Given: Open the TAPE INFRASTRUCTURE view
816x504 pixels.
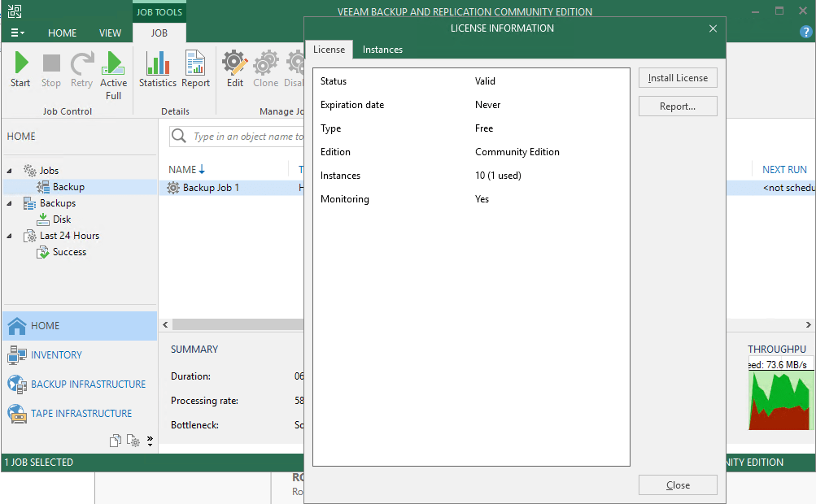Looking at the screenshot, I should click(81, 414).
